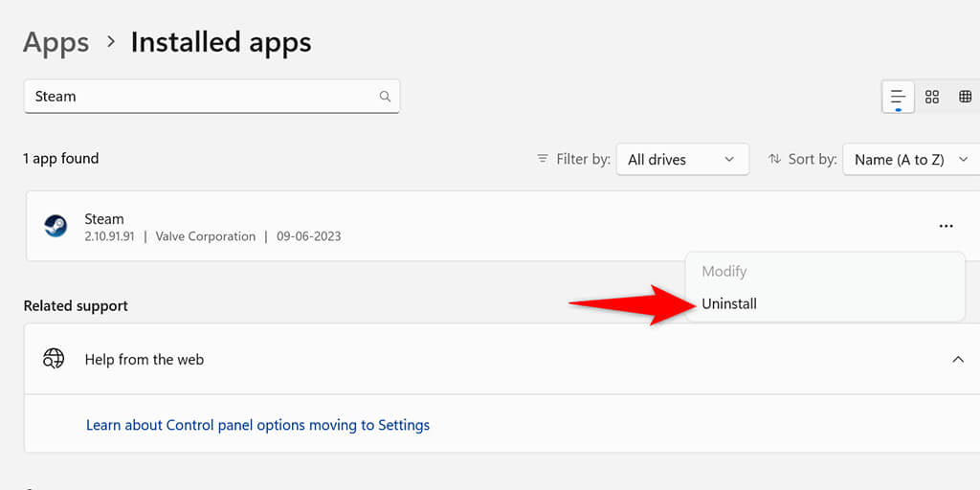Click the search magnifier icon
The width and height of the screenshot is (980, 490).
pyautogui.click(x=385, y=97)
